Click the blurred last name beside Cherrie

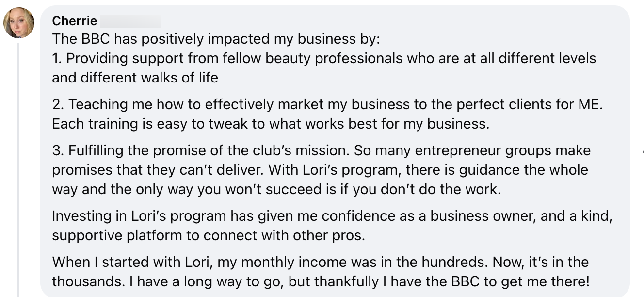pos(129,21)
